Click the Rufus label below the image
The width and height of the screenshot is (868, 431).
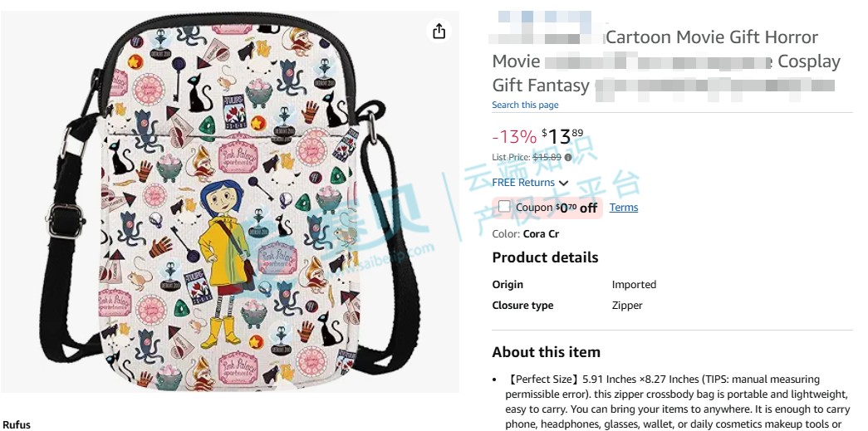[x=17, y=425]
